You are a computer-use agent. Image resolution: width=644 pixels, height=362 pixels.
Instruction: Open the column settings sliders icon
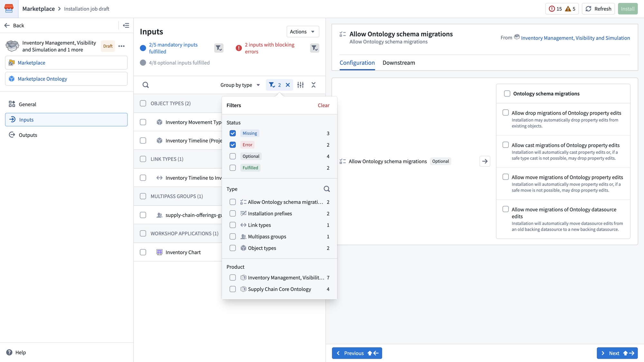tap(300, 85)
